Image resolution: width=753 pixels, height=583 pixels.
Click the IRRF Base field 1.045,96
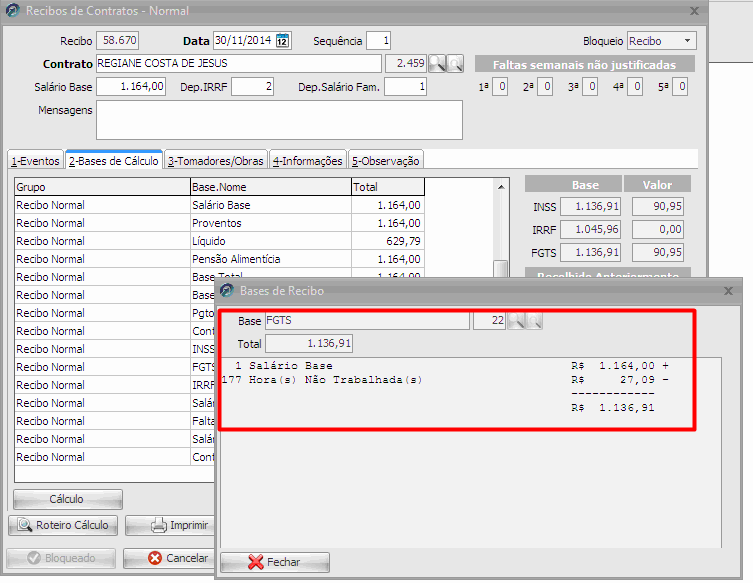click(x=591, y=230)
